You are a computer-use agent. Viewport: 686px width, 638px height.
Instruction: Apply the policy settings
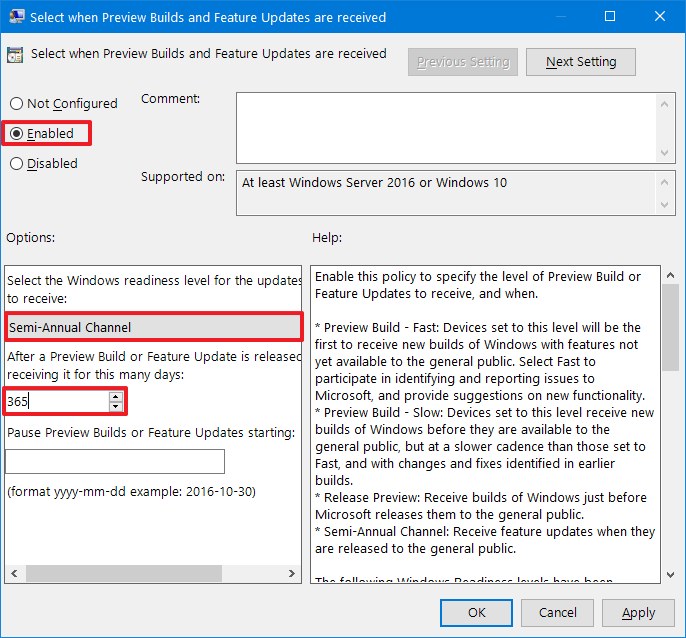tap(638, 613)
